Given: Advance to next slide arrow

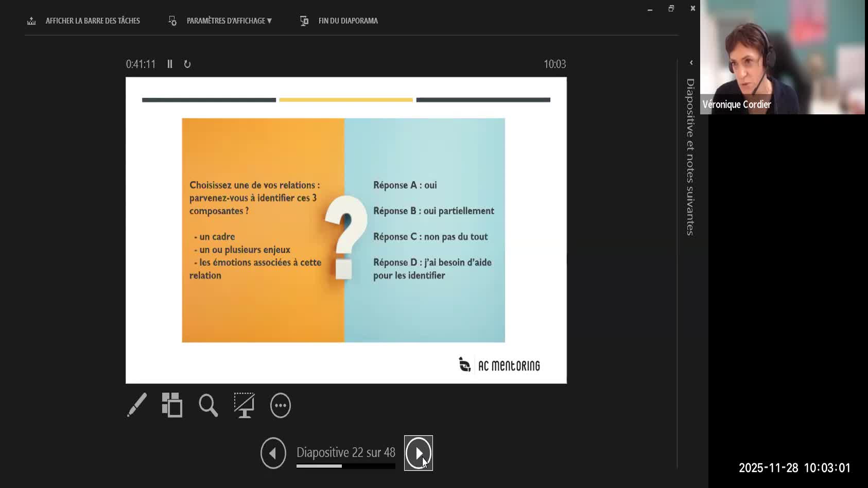Looking at the screenshot, I should click(418, 453).
